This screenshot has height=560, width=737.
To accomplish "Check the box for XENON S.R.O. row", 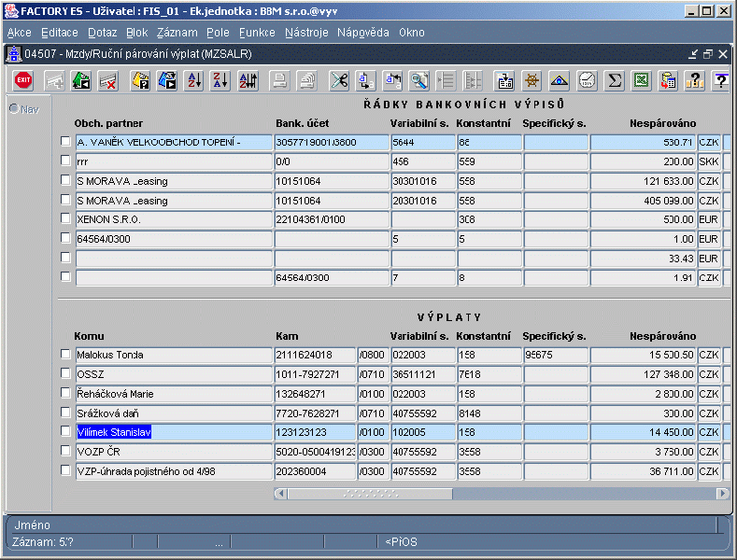I will coord(64,218).
